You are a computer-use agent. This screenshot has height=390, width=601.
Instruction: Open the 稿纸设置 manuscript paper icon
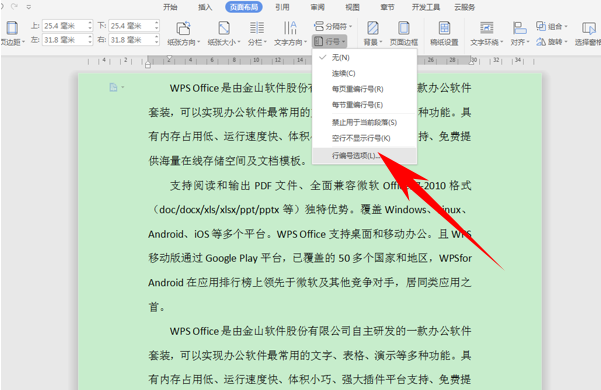click(x=444, y=28)
